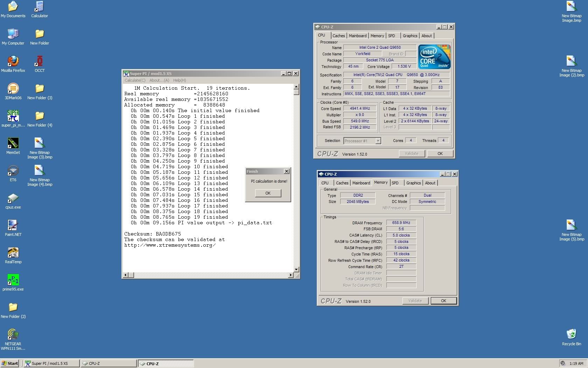Launch super_pi_mod desktop shortcut
588x368 pixels.
coord(13,118)
